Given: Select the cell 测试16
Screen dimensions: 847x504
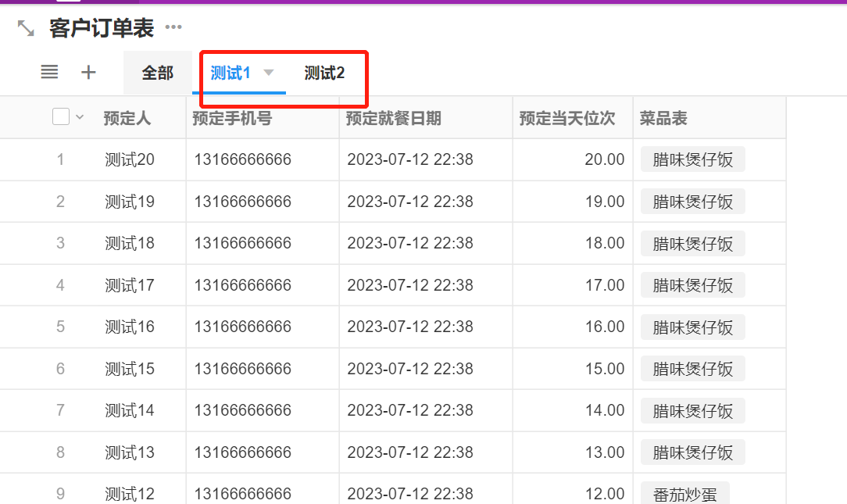Looking at the screenshot, I should coord(130,327).
